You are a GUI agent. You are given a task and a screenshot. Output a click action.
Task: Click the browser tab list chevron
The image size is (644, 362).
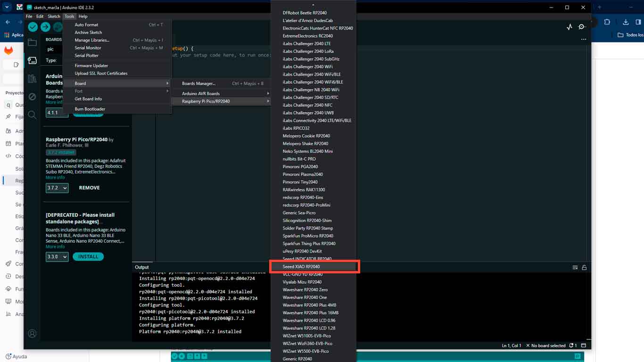tap(7, 8)
